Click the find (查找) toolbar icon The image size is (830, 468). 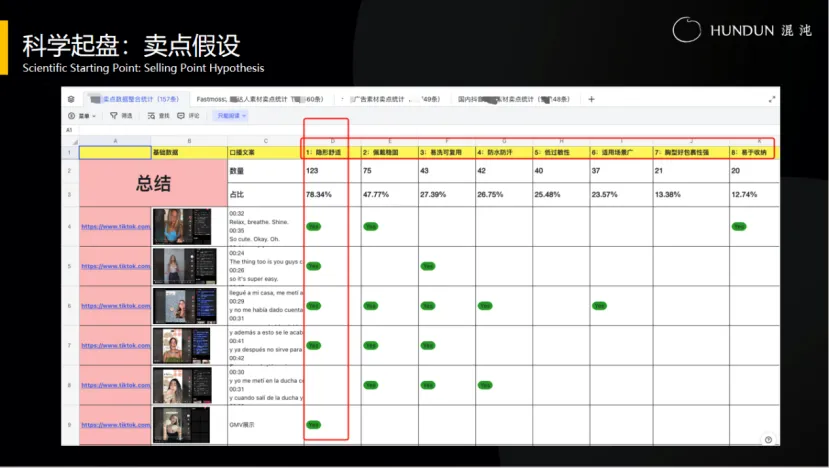(x=158, y=116)
